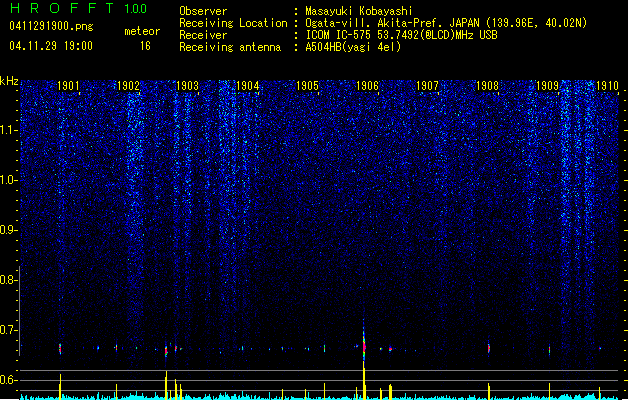Click the 1.0 kHz axis label

8,180
